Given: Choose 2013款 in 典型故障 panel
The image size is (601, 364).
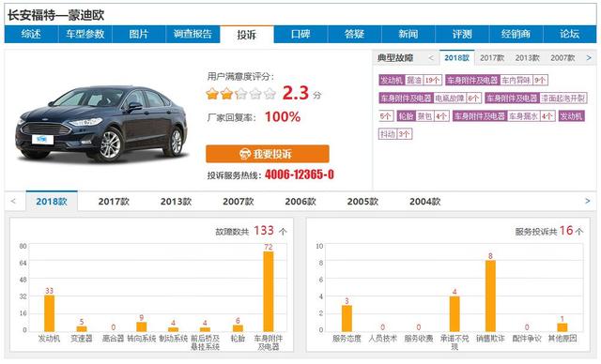Looking at the screenshot, I should (527, 58).
